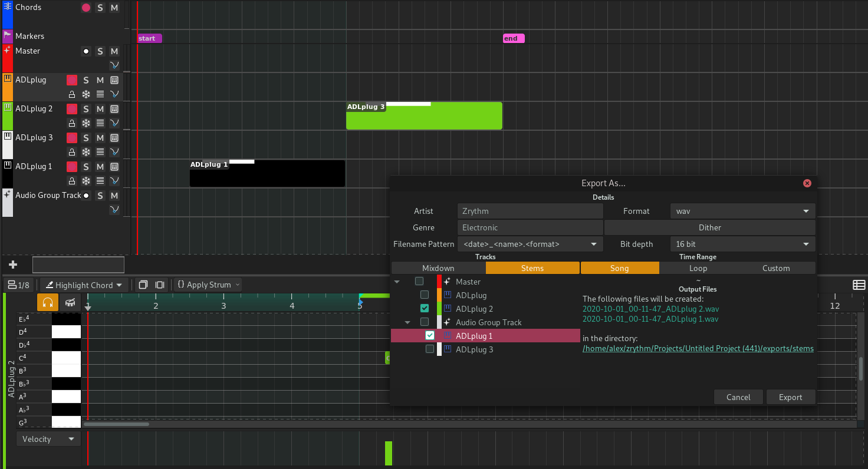Open instrument UI for ADLplug 2

[114, 109]
